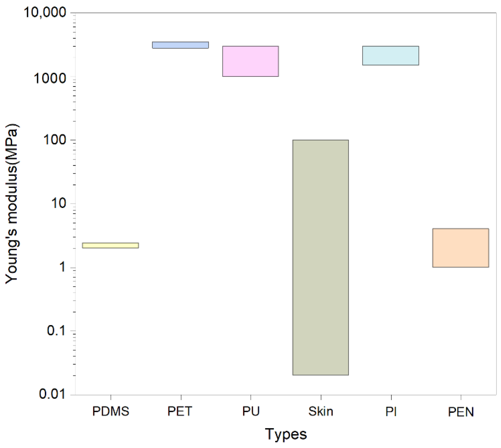Click the 100 y-axis tick label

(x=55, y=140)
